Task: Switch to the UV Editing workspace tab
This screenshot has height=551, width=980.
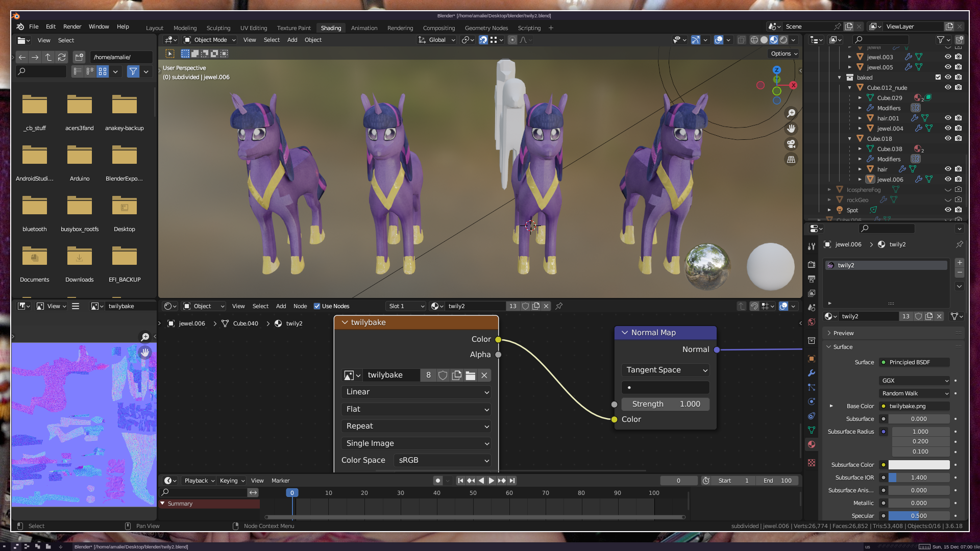Action: pyautogui.click(x=254, y=28)
